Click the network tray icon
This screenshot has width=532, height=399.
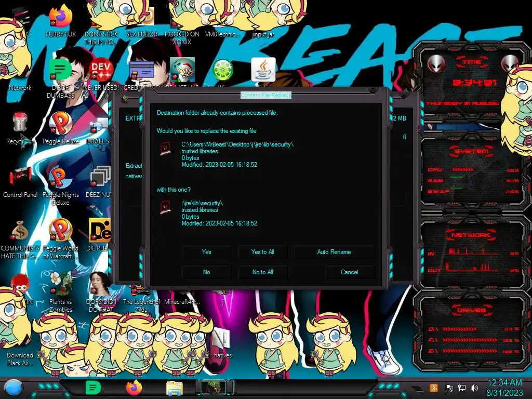click(462, 388)
